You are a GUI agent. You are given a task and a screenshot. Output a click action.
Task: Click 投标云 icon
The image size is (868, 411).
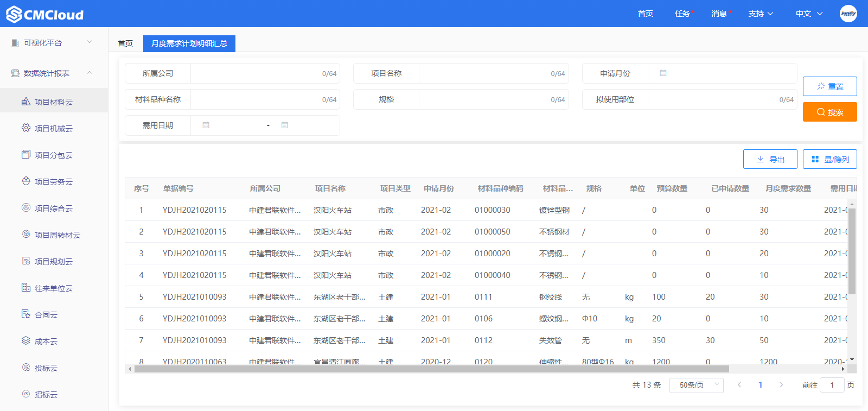pos(26,368)
